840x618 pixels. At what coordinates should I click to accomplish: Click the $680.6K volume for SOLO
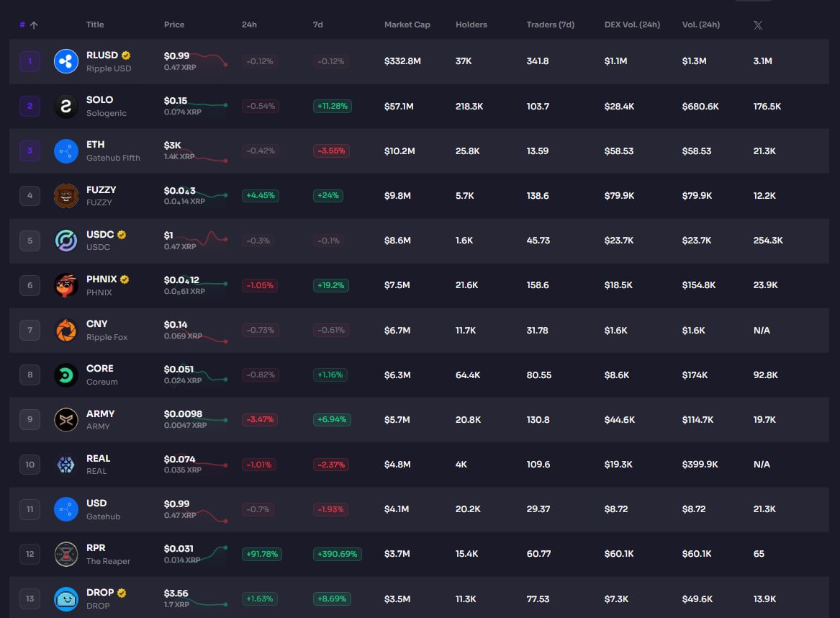(700, 106)
